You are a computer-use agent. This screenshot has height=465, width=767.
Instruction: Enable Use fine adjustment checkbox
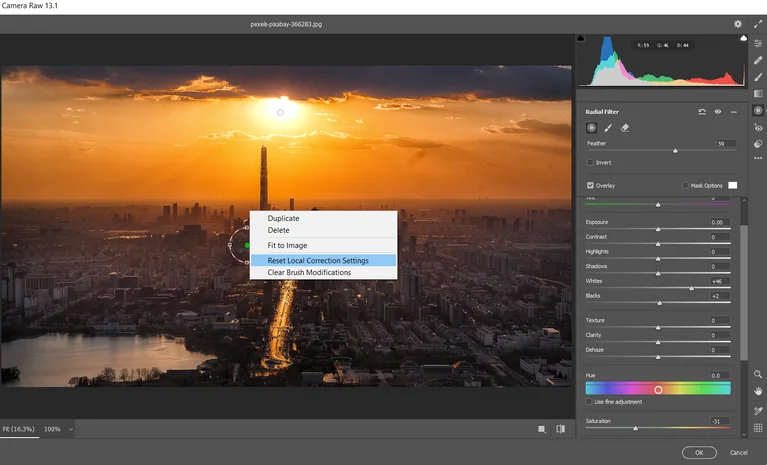(590, 401)
